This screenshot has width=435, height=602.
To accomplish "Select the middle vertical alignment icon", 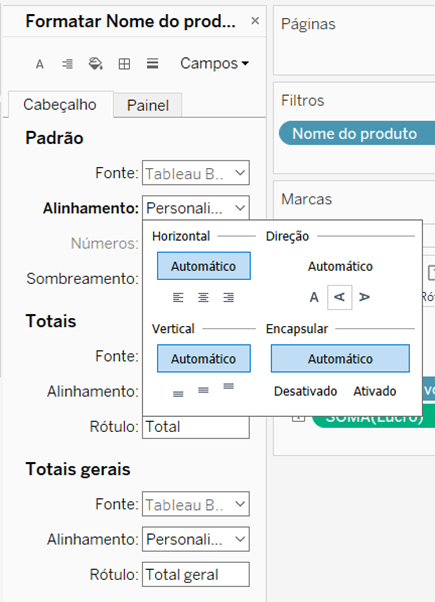I will pos(203,390).
